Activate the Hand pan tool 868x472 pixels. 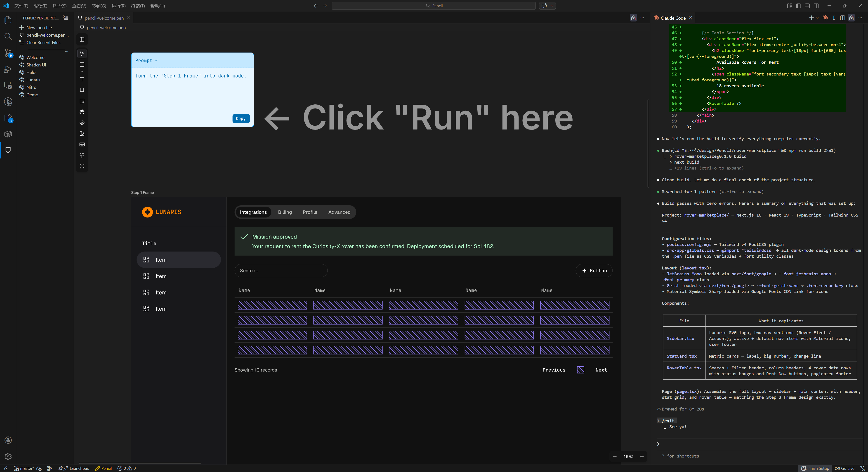click(x=82, y=112)
